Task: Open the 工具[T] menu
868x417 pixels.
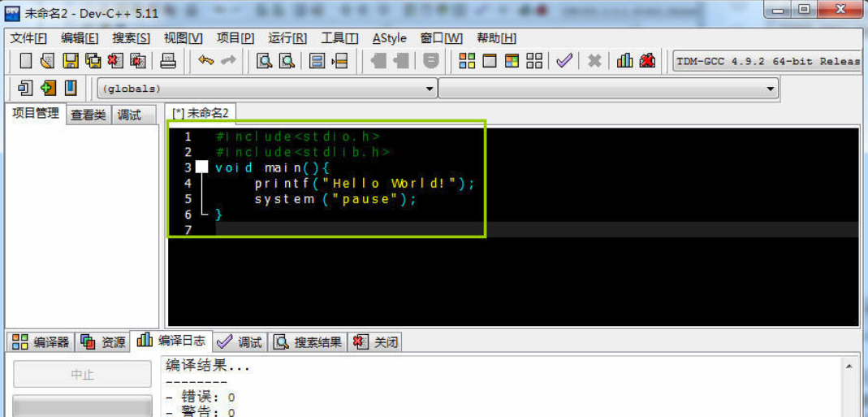Action: coord(339,38)
